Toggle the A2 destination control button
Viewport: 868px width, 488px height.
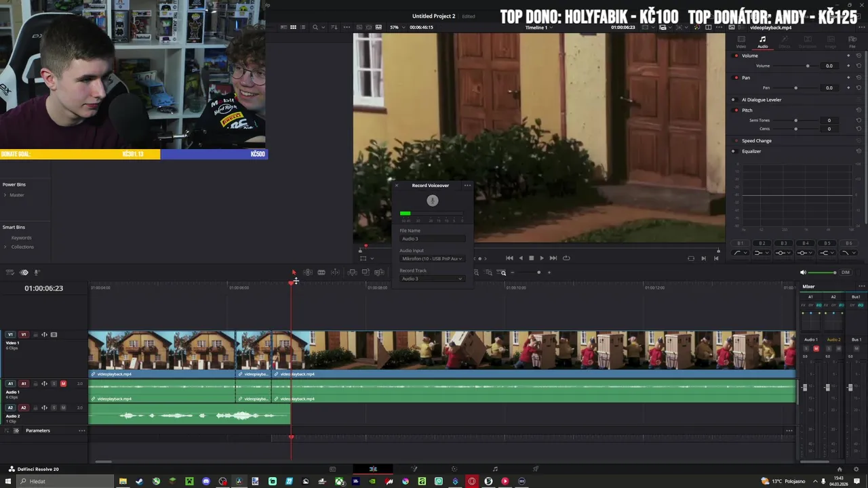coord(23,408)
